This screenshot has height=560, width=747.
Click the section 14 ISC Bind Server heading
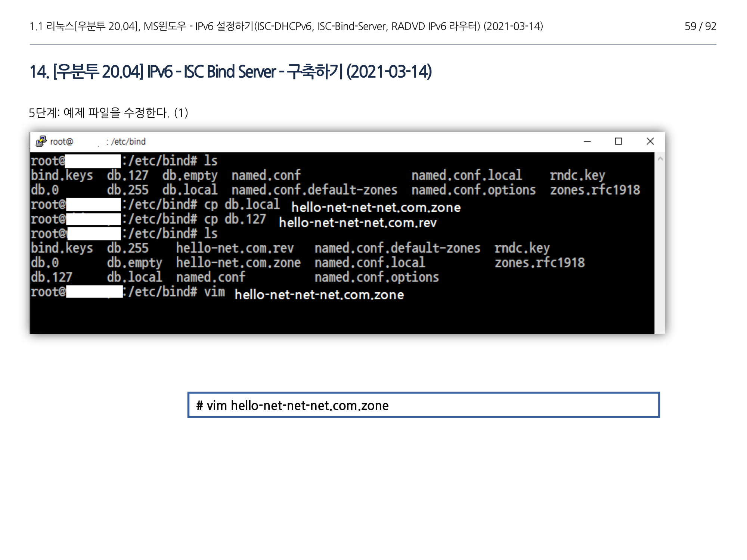point(230,72)
